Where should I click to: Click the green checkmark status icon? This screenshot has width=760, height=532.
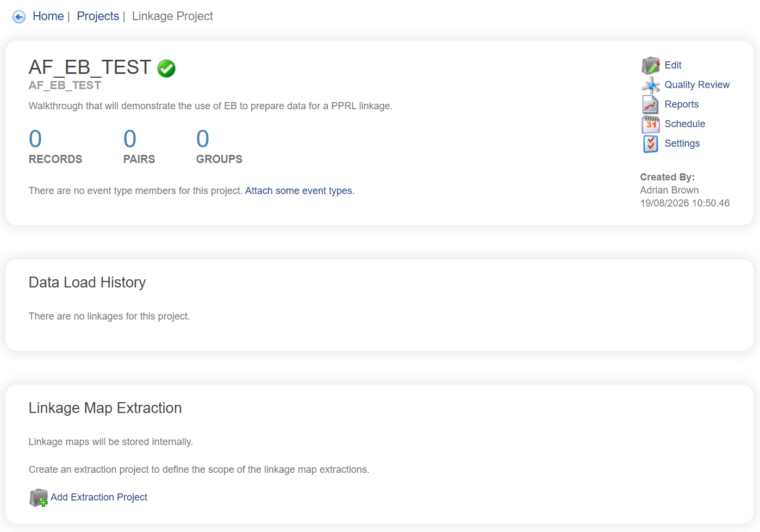(x=166, y=68)
